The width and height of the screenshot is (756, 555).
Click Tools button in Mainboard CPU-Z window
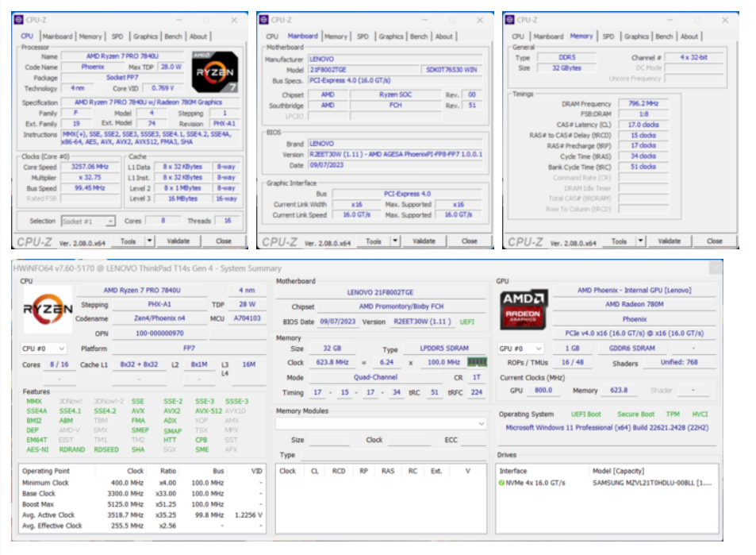click(x=374, y=241)
